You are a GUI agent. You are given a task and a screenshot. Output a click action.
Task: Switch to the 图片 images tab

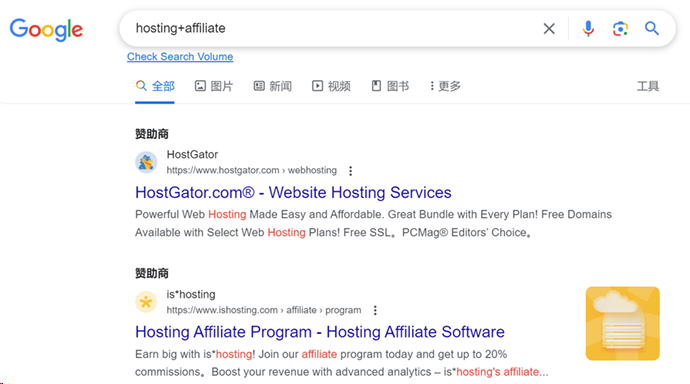tap(214, 86)
